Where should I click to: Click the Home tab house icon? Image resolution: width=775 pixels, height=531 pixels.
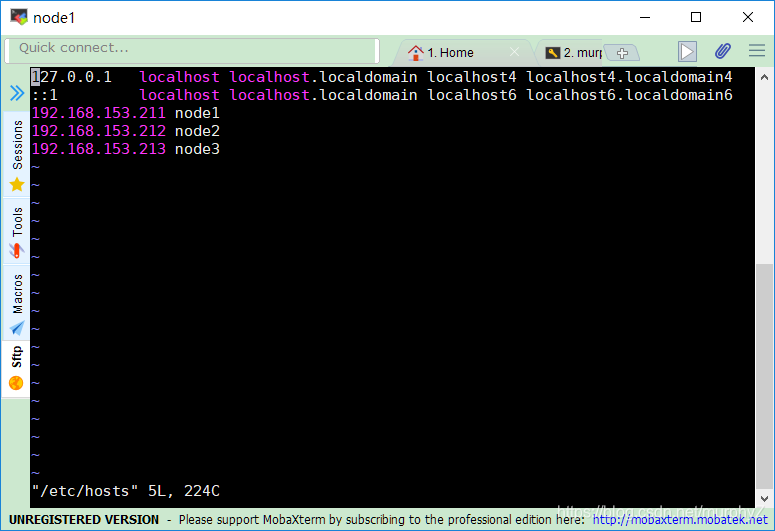click(416, 52)
